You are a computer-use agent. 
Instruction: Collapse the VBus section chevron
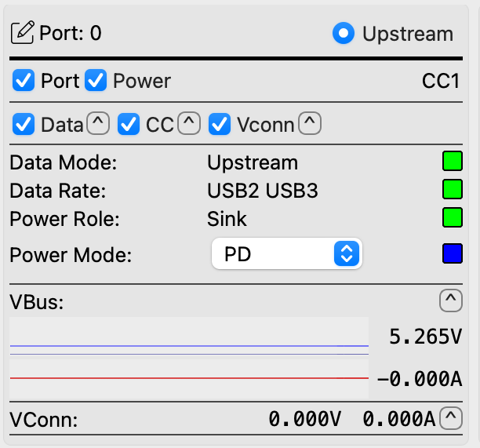450,300
